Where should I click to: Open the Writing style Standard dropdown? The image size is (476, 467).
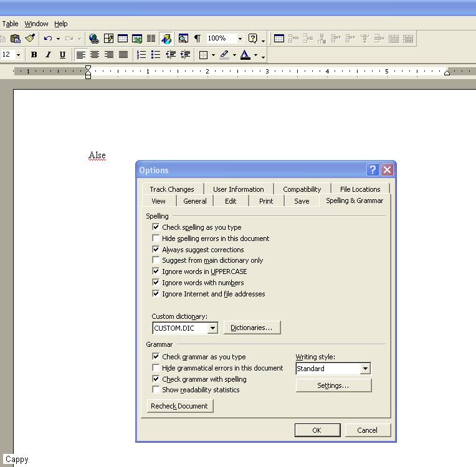pyautogui.click(x=365, y=369)
